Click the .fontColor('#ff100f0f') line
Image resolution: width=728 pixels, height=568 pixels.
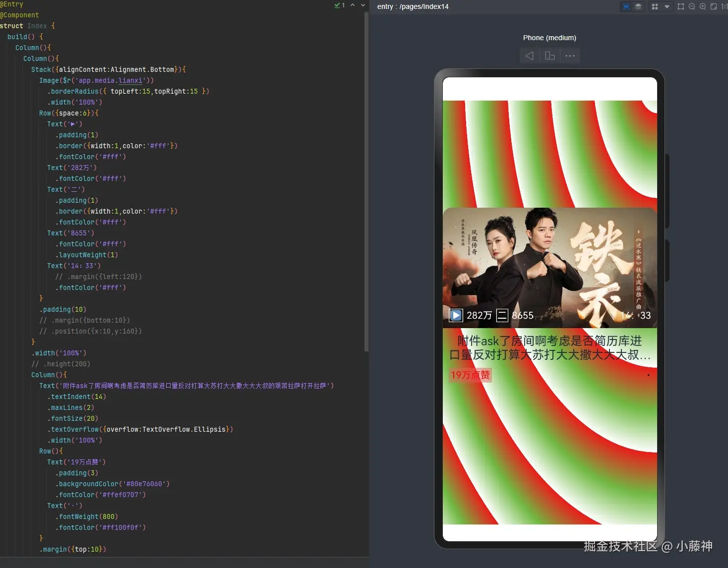point(101,527)
